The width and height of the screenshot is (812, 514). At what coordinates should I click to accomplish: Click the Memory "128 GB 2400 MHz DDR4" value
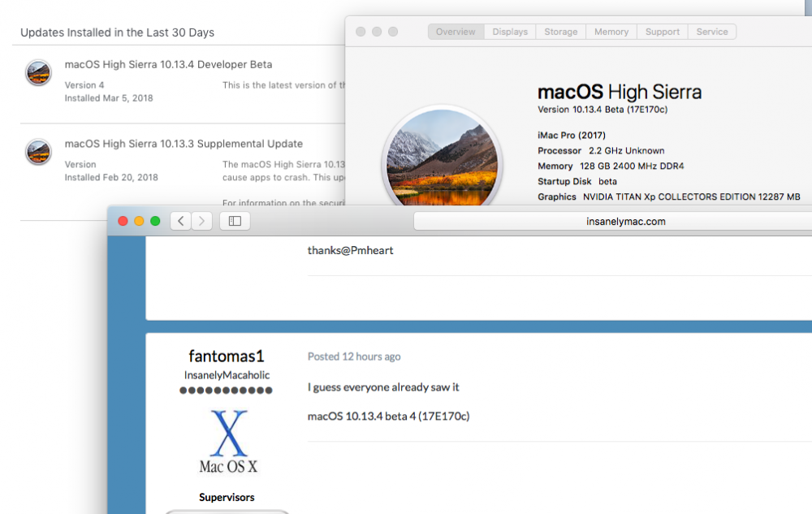point(632,166)
